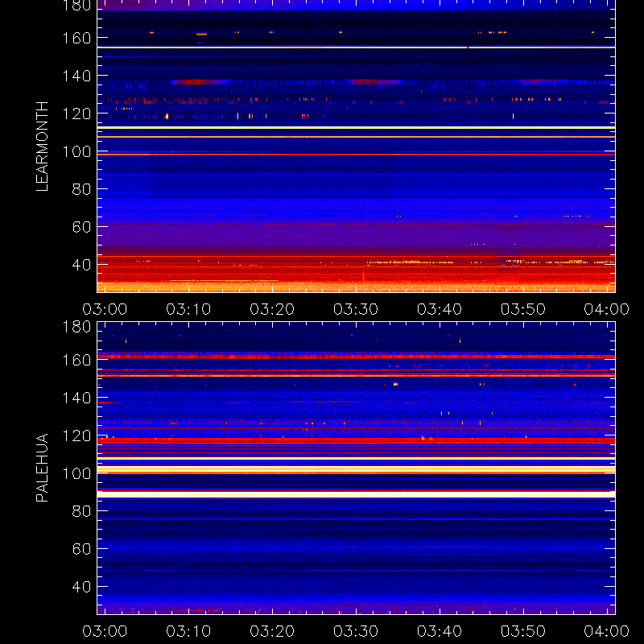Screen dimensions: 644x644
Task: Click the 03:30 time label of Palehua plot
Action: tap(356, 631)
